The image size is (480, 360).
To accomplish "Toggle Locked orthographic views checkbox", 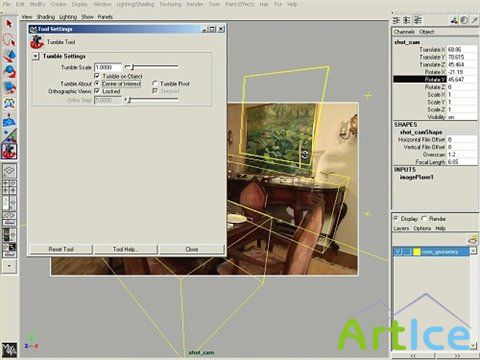I will 97,91.
